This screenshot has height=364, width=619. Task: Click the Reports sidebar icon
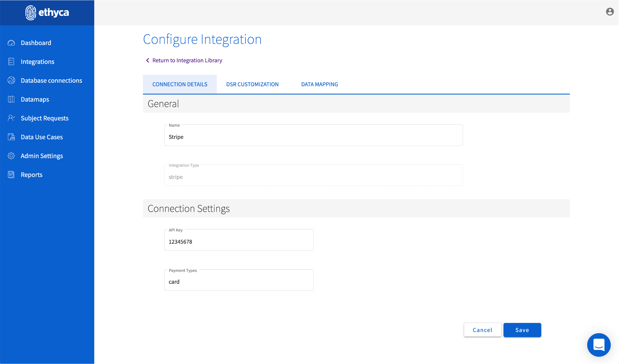click(11, 174)
